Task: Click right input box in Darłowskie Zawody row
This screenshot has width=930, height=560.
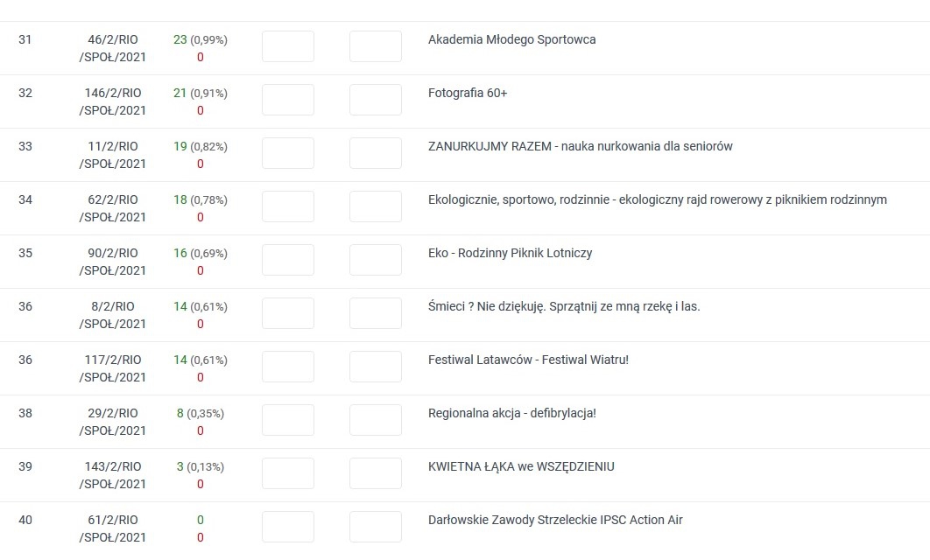Action: (376, 527)
